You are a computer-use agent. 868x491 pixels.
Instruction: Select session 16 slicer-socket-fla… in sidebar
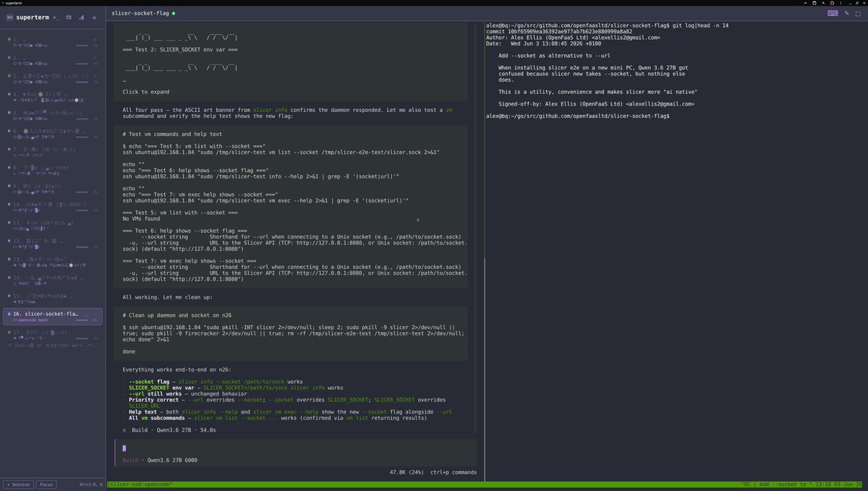(x=53, y=317)
